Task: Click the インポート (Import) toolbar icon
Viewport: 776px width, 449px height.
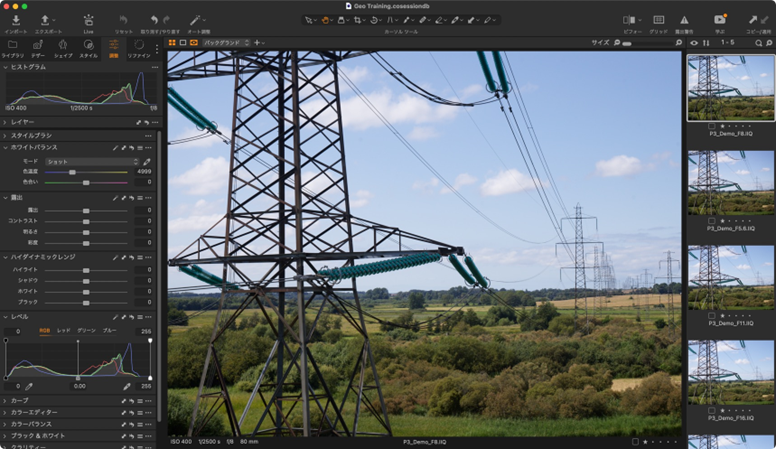Action: point(16,20)
